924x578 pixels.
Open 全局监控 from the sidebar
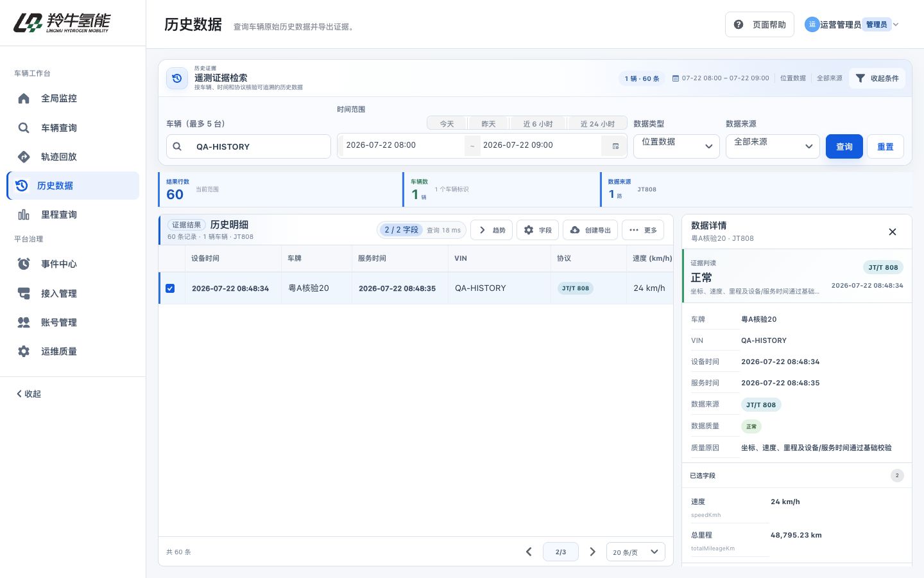tap(73, 98)
